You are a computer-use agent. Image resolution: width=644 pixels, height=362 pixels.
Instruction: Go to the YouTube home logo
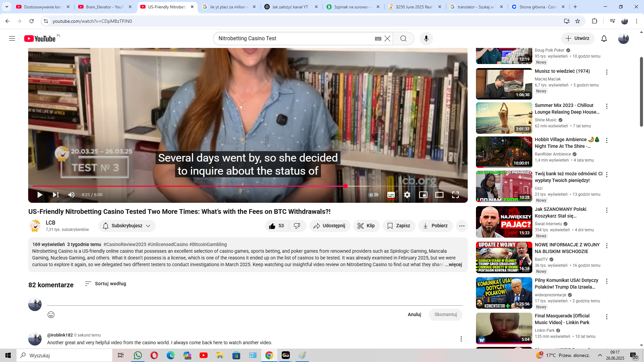[40, 39]
